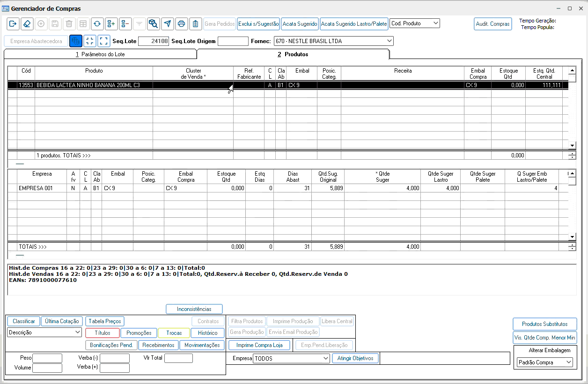This screenshot has height=384, width=588.
Task: Select row BEBIDA LACTEA NINHO BANANA 200ML C3
Action: point(288,85)
